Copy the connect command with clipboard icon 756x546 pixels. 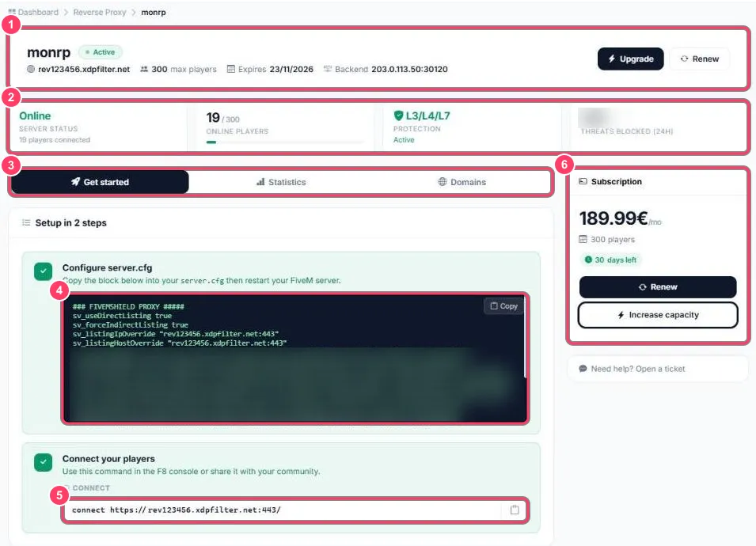515,510
